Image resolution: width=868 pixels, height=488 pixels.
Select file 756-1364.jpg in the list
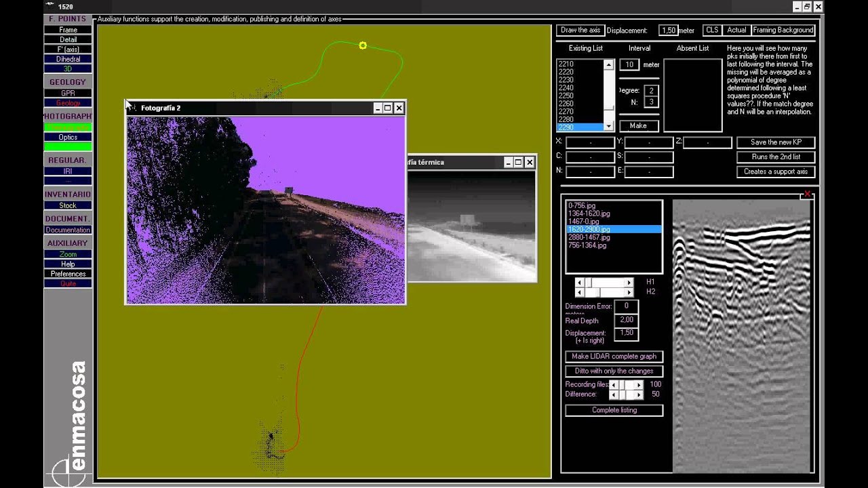pyautogui.click(x=614, y=245)
